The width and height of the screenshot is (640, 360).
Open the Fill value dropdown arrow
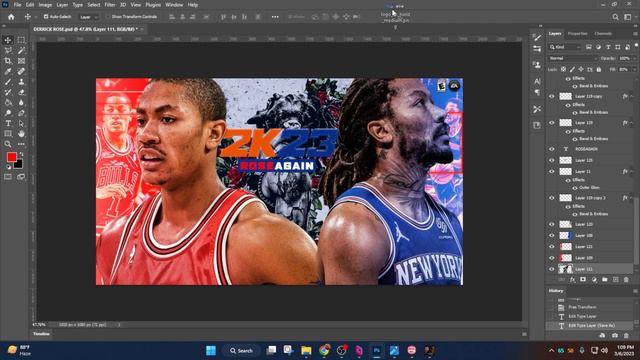coord(634,69)
